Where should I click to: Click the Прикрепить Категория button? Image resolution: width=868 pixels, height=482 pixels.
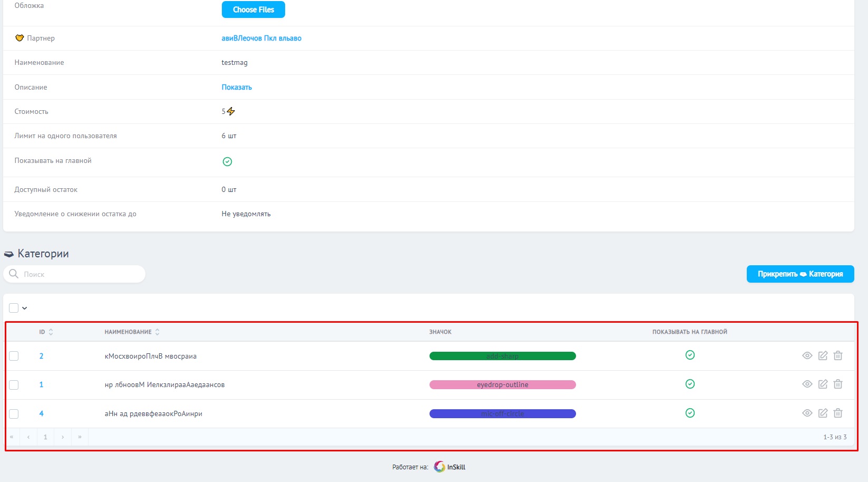tap(800, 274)
